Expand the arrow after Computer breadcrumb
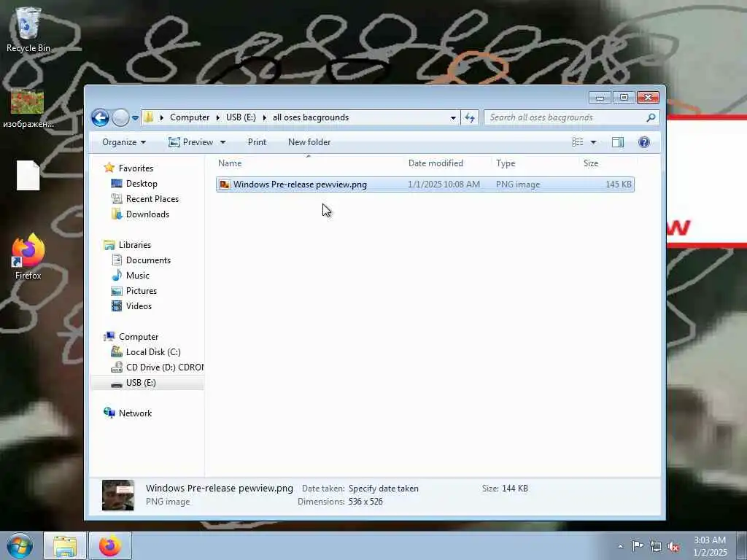The height and width of the screenshot is (560, 747). [x=217, y=117]
